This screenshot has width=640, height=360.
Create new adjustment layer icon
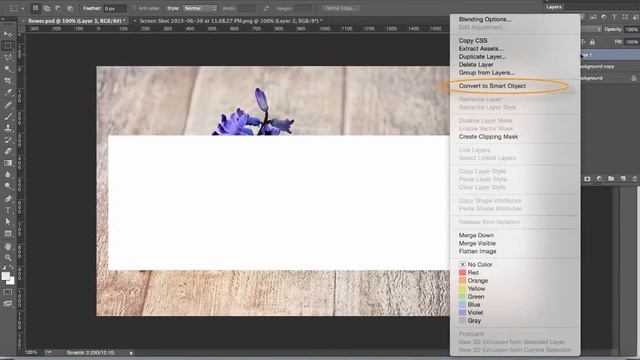pos(599,179)
